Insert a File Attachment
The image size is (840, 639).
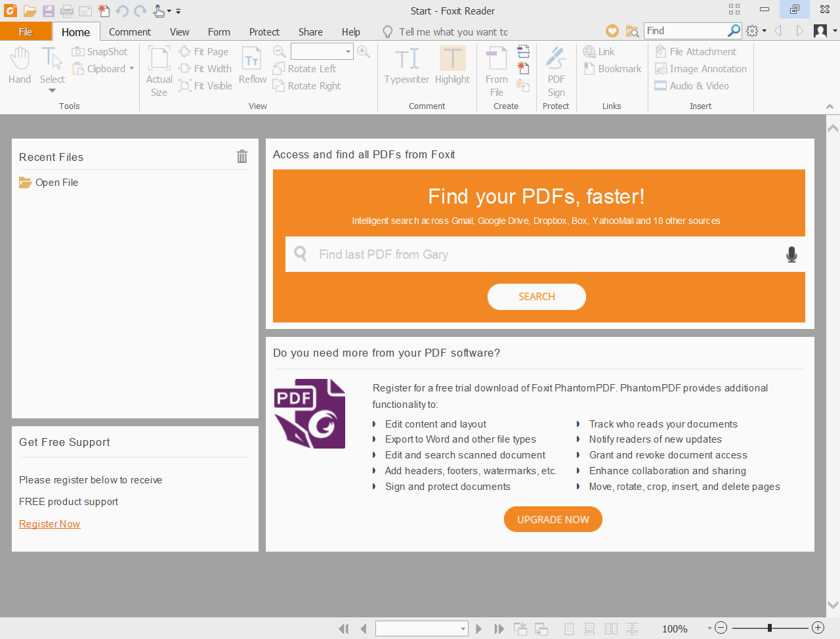[x=696, y=52]
